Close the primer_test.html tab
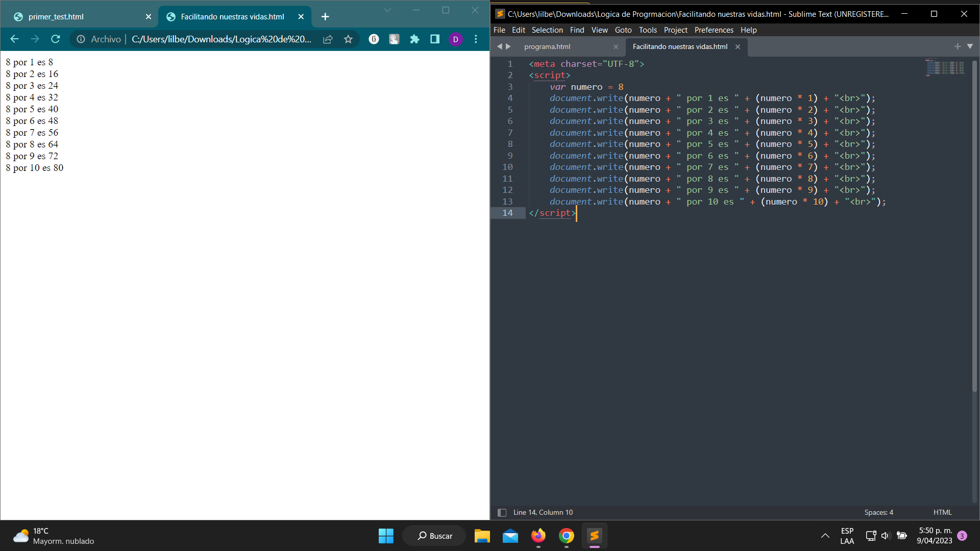The width and height of the screenshot is (980, 551). [x=149, y=17]
